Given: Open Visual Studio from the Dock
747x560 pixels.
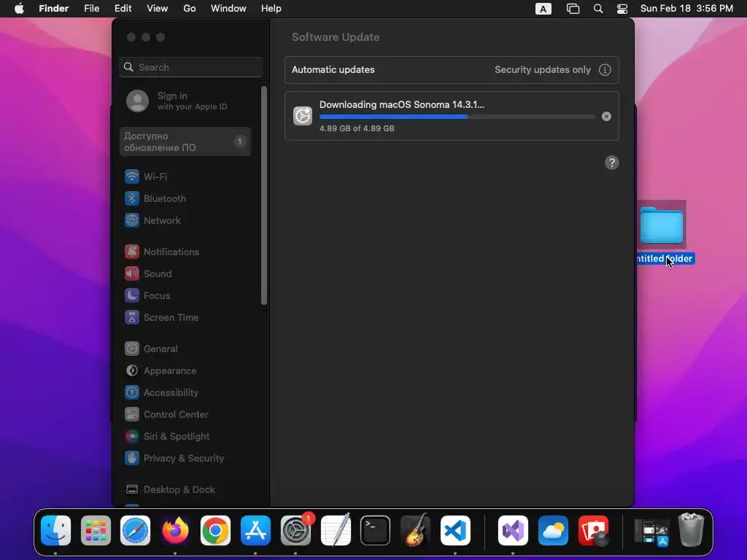Looking at the screenshot, I should click(513, 530).
